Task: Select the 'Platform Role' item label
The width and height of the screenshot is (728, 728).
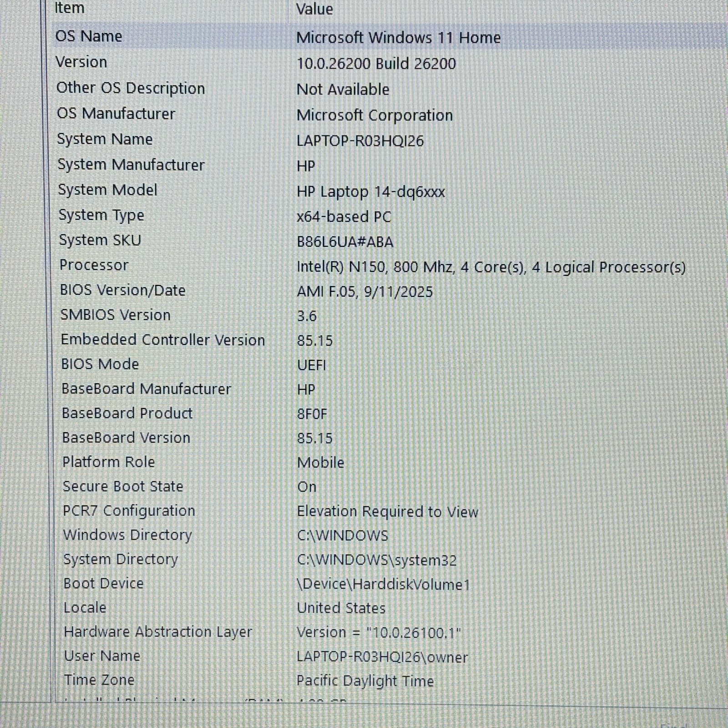Action: pos(109,461)
